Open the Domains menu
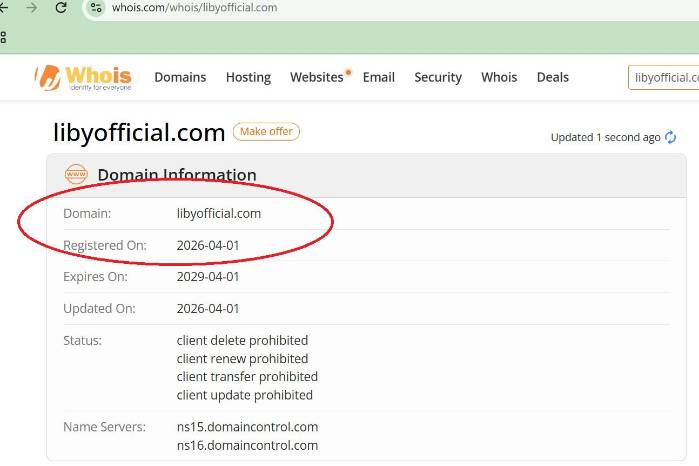The image size is (699, 466). click(180, 77)
